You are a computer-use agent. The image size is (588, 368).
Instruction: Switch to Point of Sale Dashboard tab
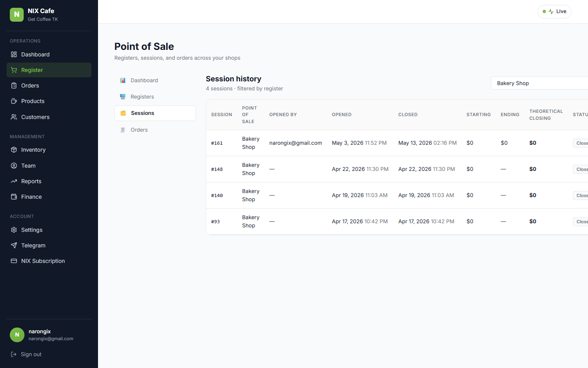pos(155,81)
